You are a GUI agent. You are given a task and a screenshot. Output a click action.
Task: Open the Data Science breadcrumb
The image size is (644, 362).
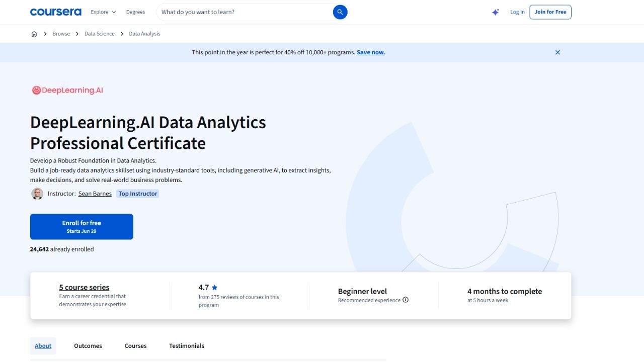(x=100, y=34)
